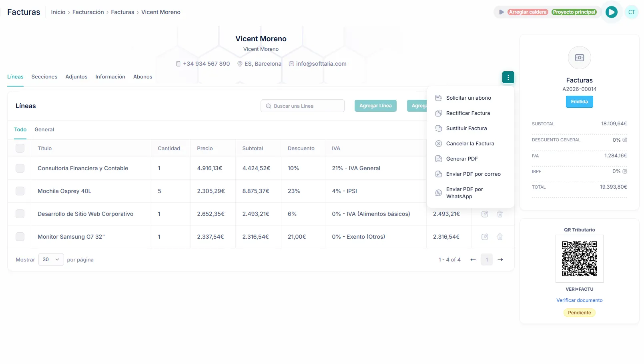Select Cancelar la Factura option
The image size is (644, 364).
pos(470,144)
